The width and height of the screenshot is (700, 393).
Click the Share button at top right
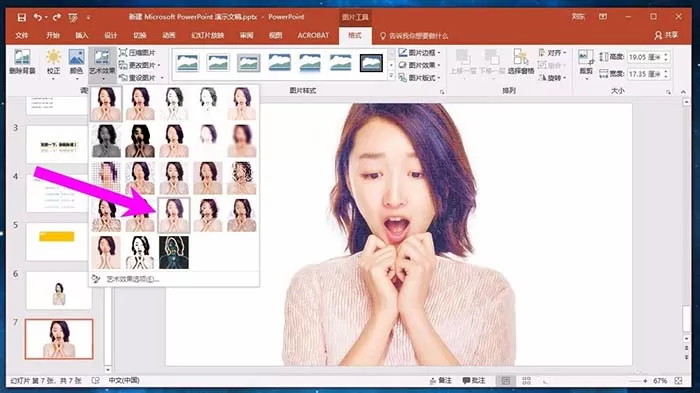tap(666, 35)
